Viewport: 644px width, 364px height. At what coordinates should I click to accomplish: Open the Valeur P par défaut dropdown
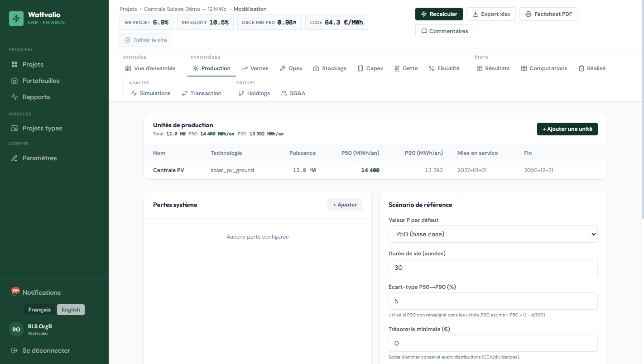click(x=493, y=234)
